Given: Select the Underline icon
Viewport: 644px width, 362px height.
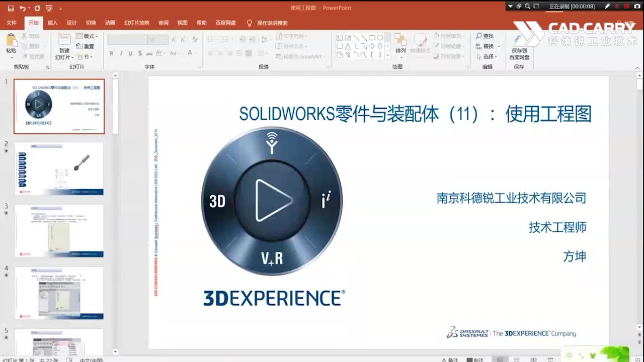Looking at the screenshot, I should point(130,52).
